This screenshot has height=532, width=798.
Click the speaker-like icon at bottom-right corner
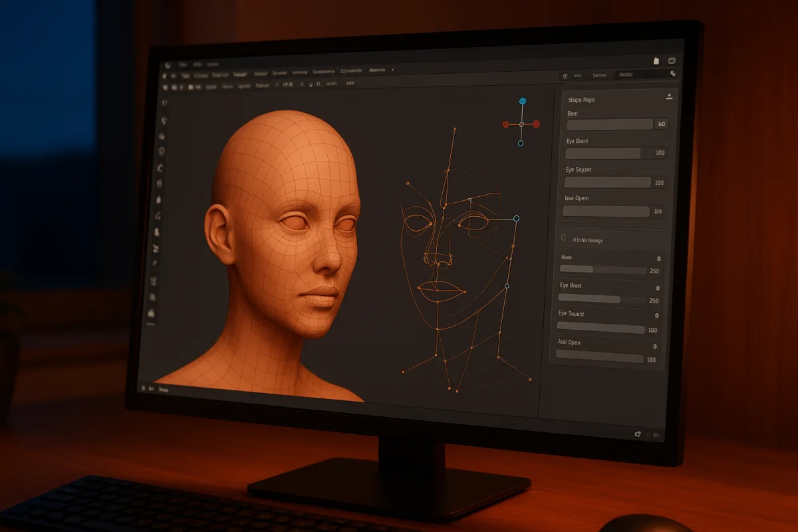point(638,434)
